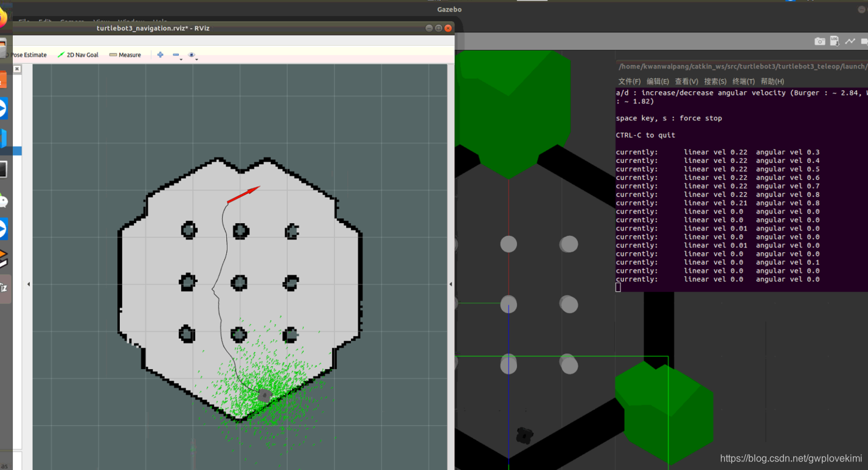
Task: Open WeChat from the Ubuntu dock
Action: click(2, 200)
